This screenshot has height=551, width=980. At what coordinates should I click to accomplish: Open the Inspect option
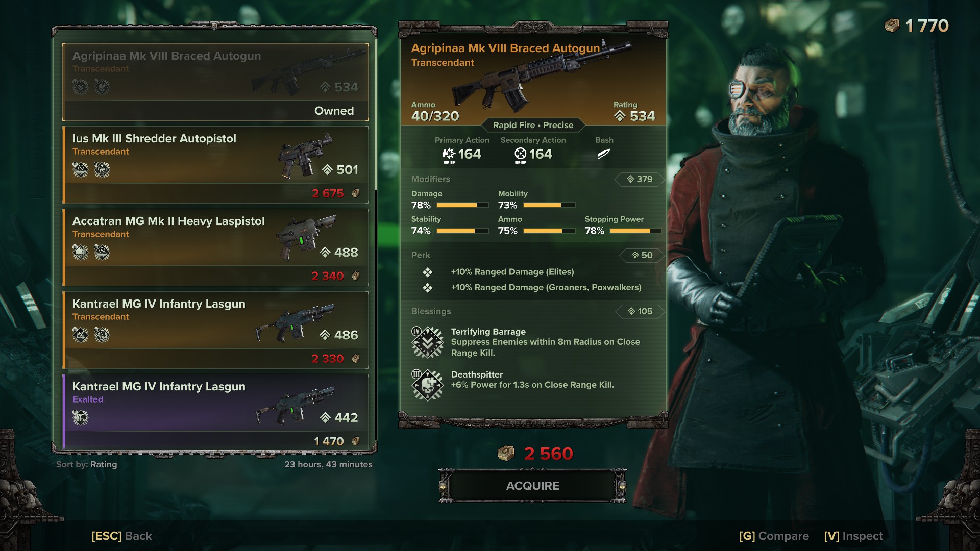(x=853, y=536)
